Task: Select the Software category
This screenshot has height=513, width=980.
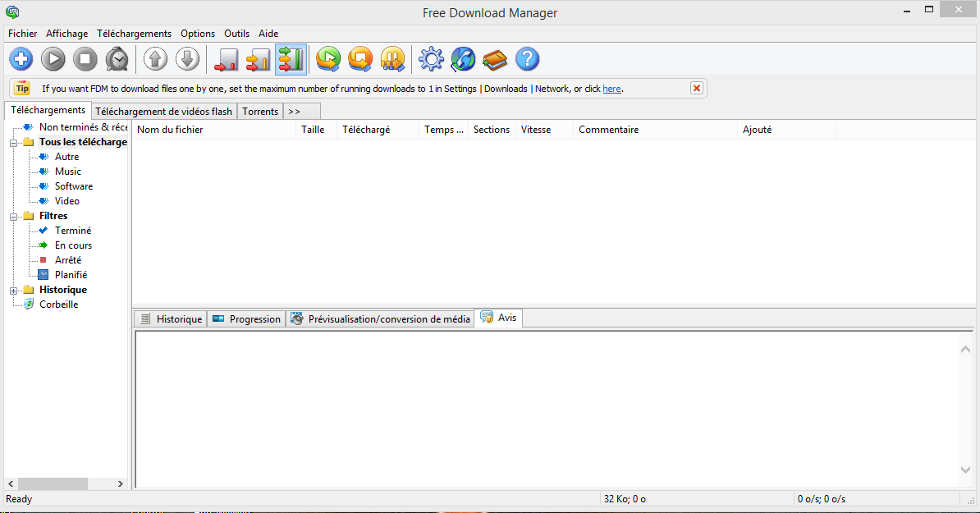Action: [74, 186]
